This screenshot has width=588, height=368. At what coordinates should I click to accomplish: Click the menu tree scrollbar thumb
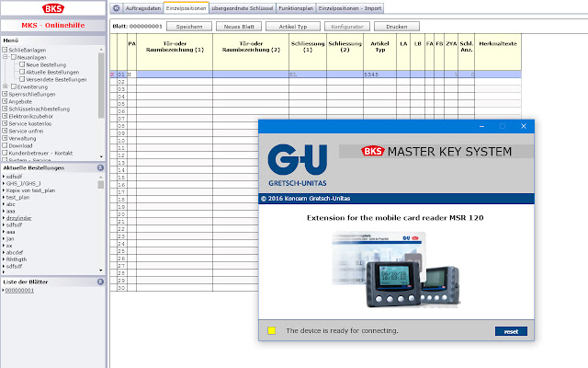pyautogui.click(x=101, y=86)
